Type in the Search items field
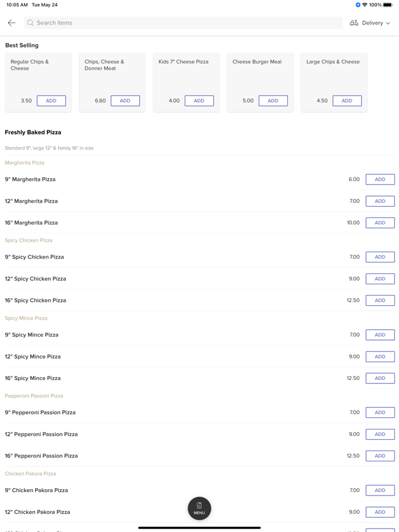The image size is (399, 532). (x=182, y=23)
